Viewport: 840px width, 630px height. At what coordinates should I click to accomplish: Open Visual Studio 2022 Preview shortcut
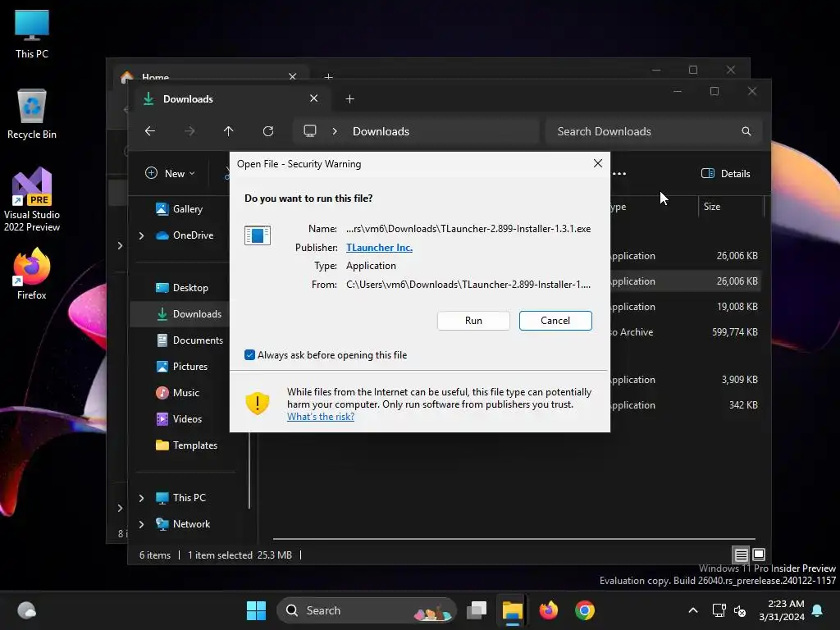pyautogui.click(x=32, y=199)
